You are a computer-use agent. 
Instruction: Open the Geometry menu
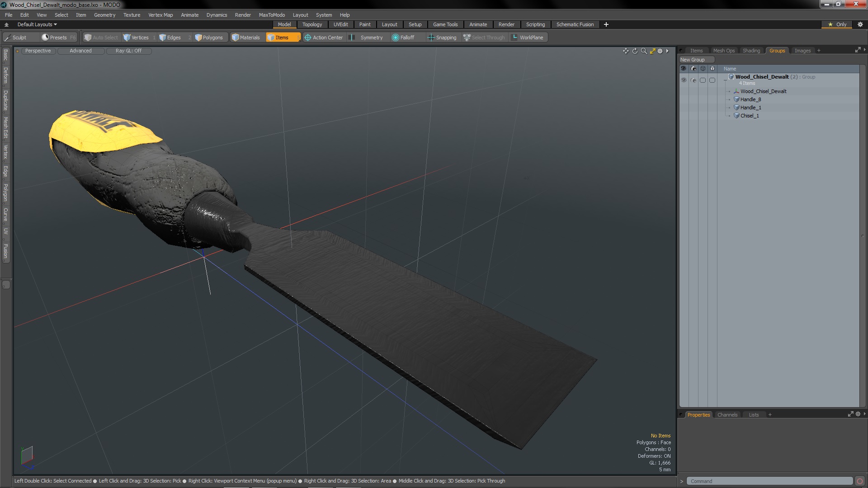pyautogui.click(x=104, y=15)
